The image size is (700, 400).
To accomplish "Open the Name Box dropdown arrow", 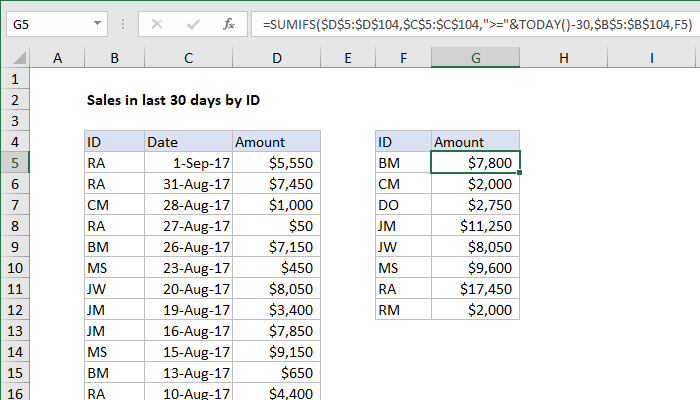I will coord(96,21).
